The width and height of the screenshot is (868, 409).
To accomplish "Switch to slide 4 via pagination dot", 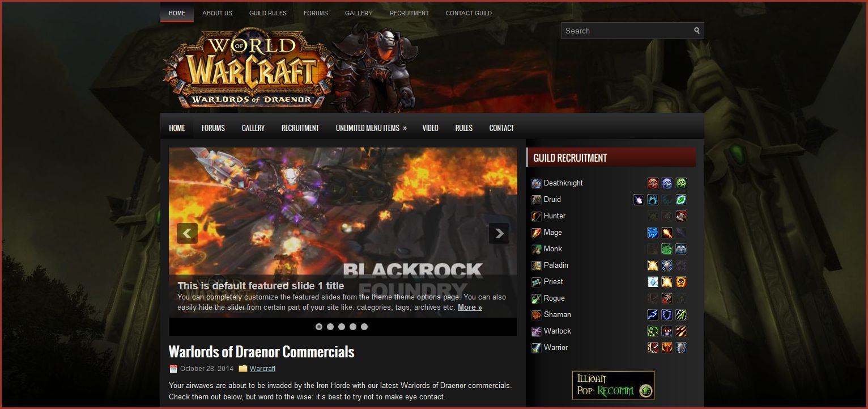I will (353, 327).
